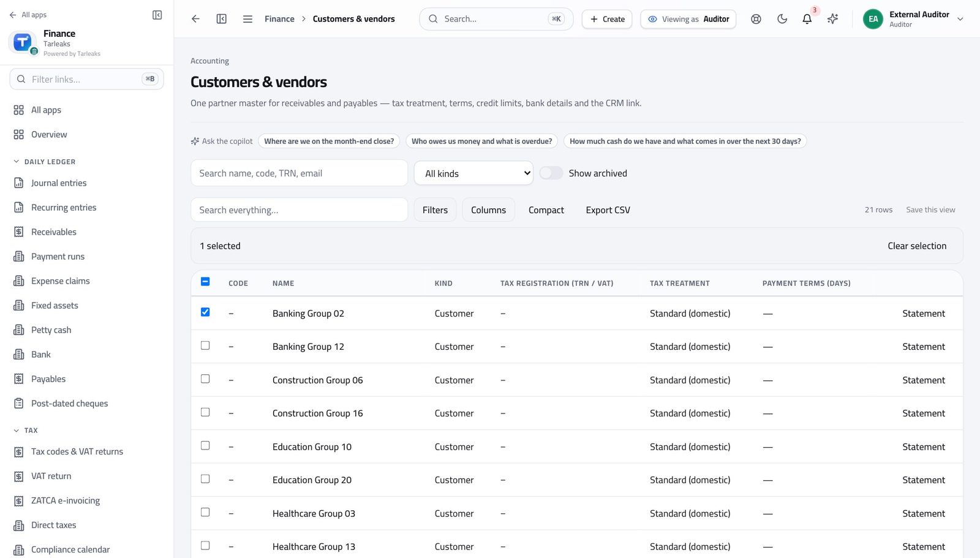Check the Banking Group 12 row
The width and height of the screenshot is (980, 558).
[x=205, y=345]
